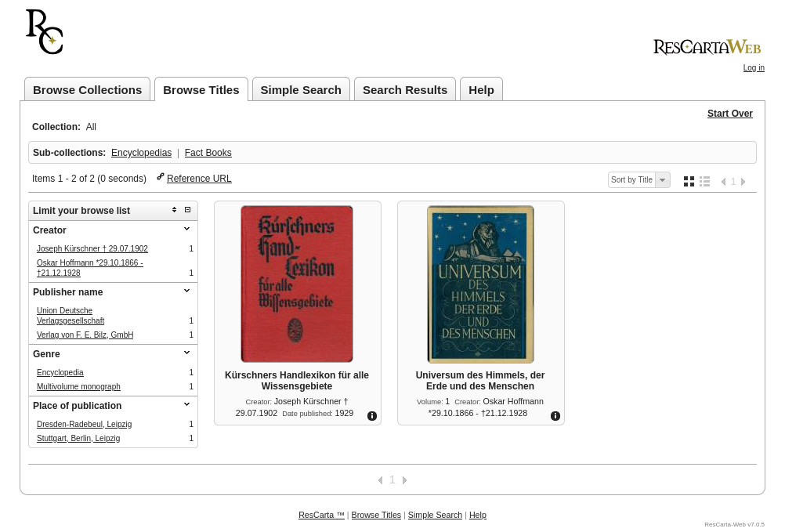The height and width of the screenshot is (532, 785).
Task: Open info for Universum des Himmels
Action: coord(555,416)
